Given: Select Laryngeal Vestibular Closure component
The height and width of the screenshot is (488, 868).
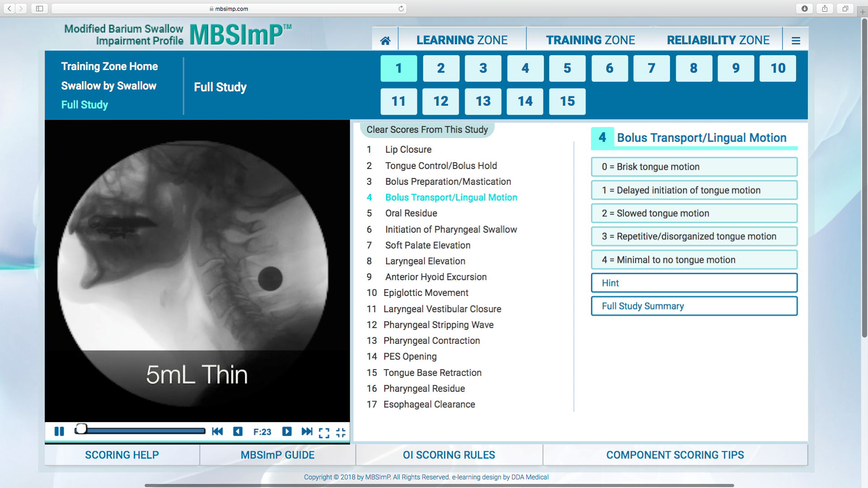Looking at the screenshot, I should tap(442, 309).
